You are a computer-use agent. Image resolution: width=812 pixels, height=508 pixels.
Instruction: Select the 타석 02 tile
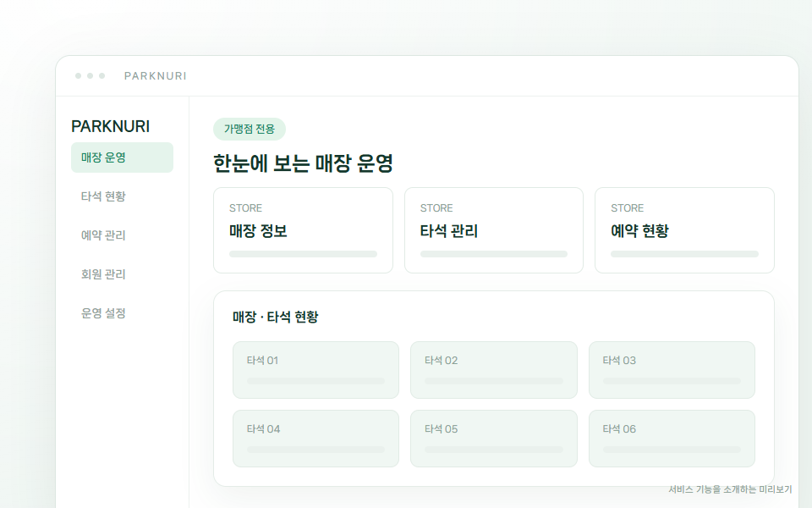tap(493, 370)
